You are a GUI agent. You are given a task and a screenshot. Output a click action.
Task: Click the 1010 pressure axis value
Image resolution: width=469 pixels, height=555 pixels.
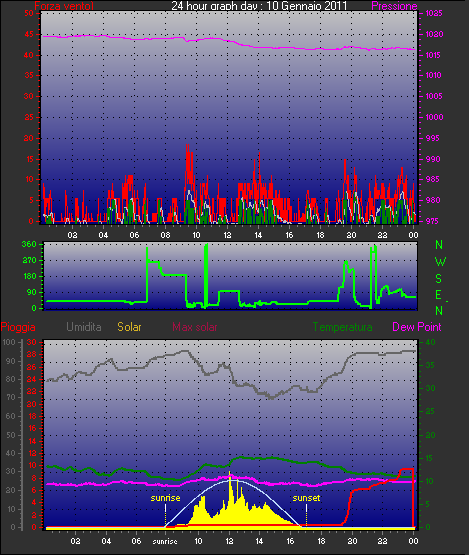[433, 75]
